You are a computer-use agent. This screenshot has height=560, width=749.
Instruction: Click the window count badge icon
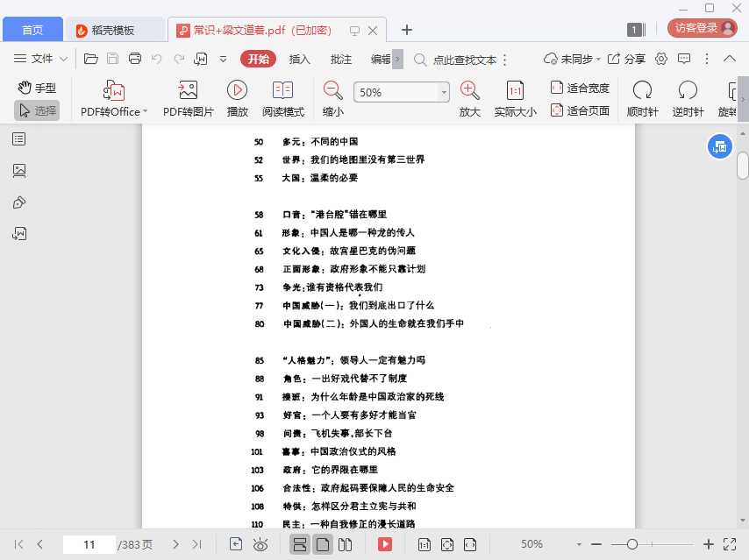click(636, 30)
